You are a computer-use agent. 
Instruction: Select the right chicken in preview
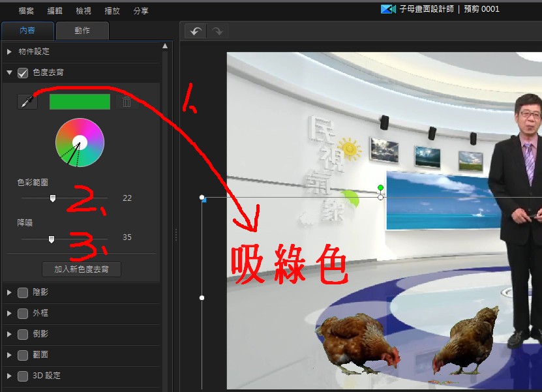[x=466, y=340]
